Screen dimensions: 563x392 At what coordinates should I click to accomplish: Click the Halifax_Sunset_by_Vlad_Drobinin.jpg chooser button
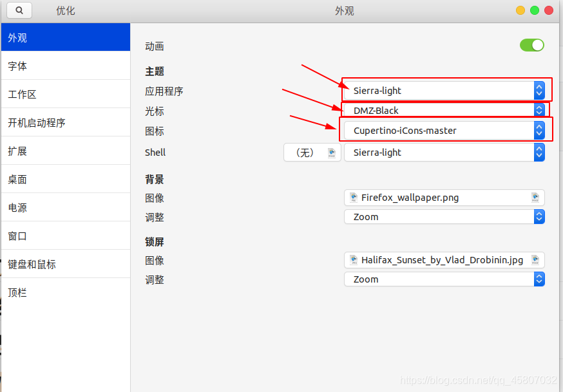click(x=444, y=260)
